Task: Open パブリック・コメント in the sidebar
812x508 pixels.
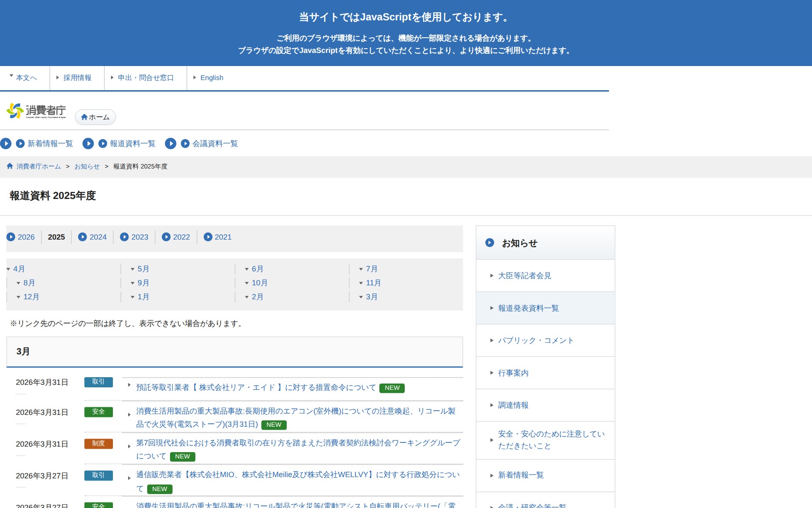Action: pyautogui.click(x=535, y=340)
